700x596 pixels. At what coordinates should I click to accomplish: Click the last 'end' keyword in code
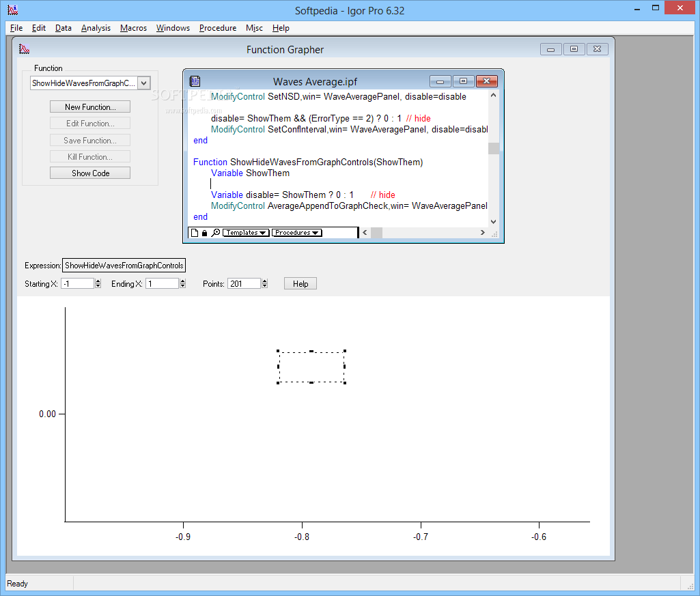click(201, 217)
